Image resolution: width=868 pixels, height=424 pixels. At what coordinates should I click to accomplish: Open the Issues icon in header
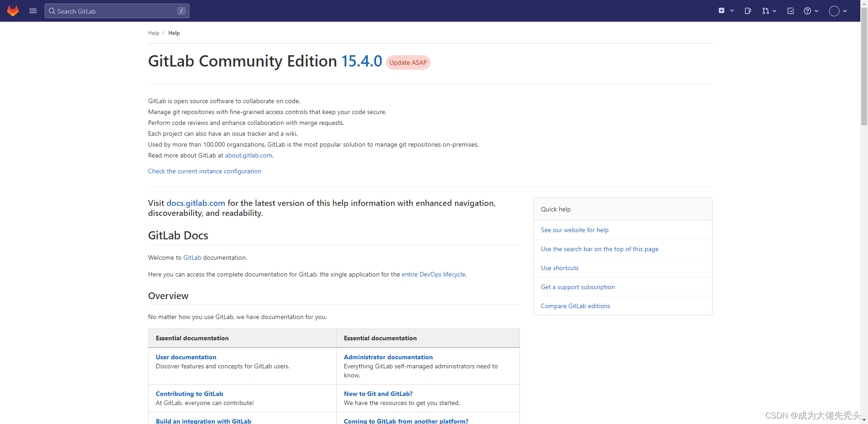tap(748, 11)
